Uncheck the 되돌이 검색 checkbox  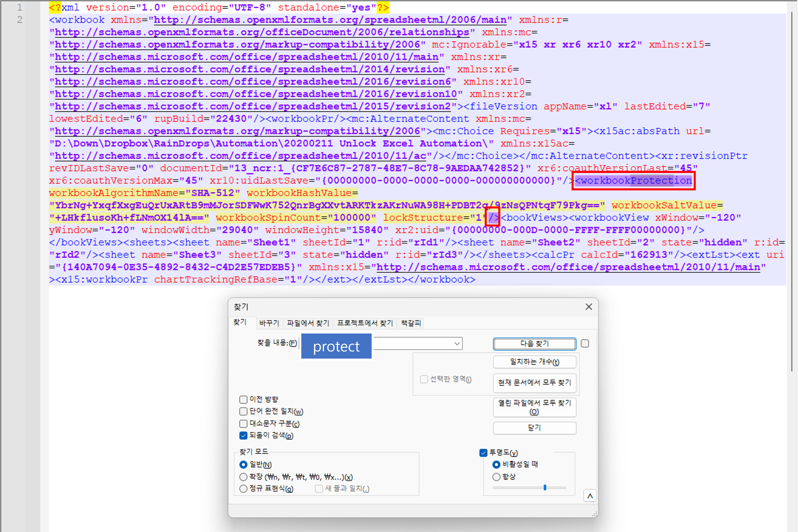click(243, 436)
